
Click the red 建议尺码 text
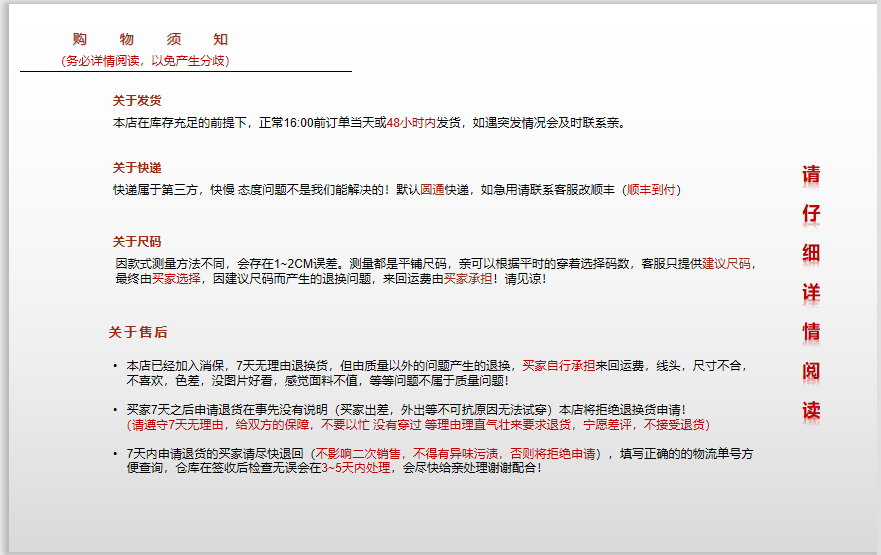(727, 264)
